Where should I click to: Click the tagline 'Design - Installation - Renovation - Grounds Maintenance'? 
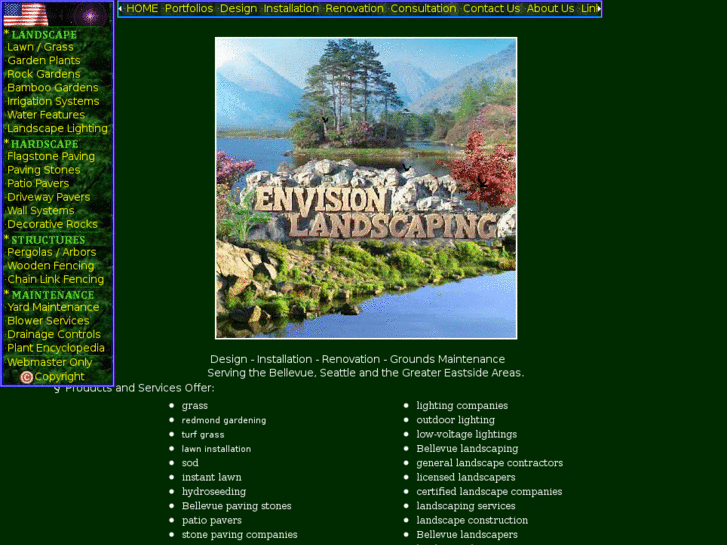[357, 359]
